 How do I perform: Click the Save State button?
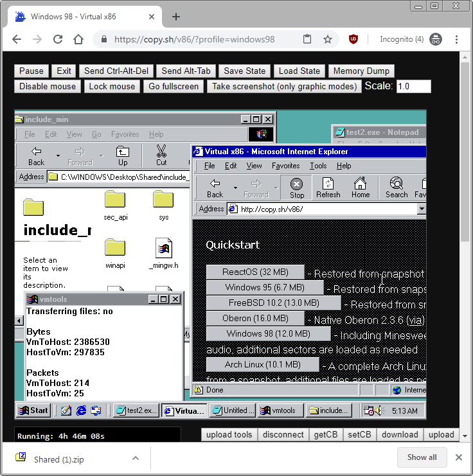[245, 71]
